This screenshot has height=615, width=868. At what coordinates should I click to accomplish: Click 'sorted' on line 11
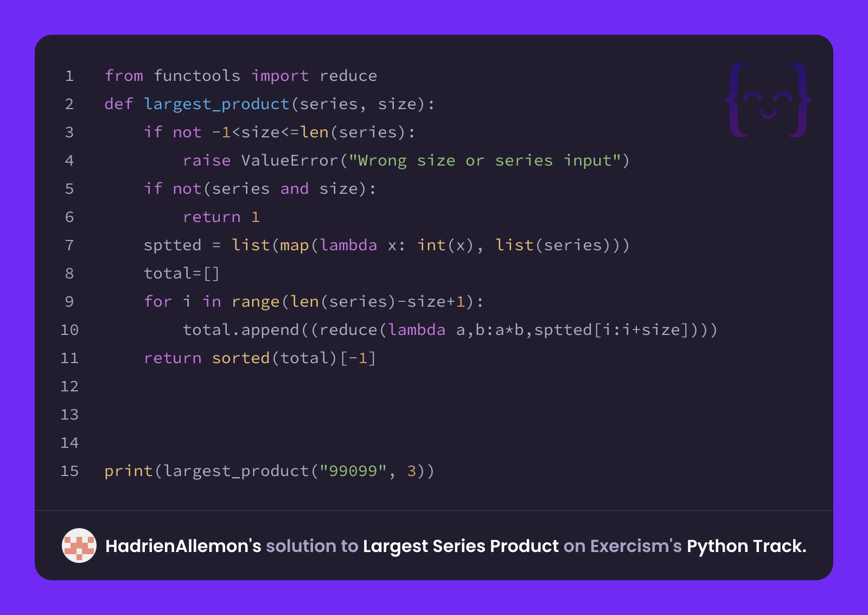point(241,358)
